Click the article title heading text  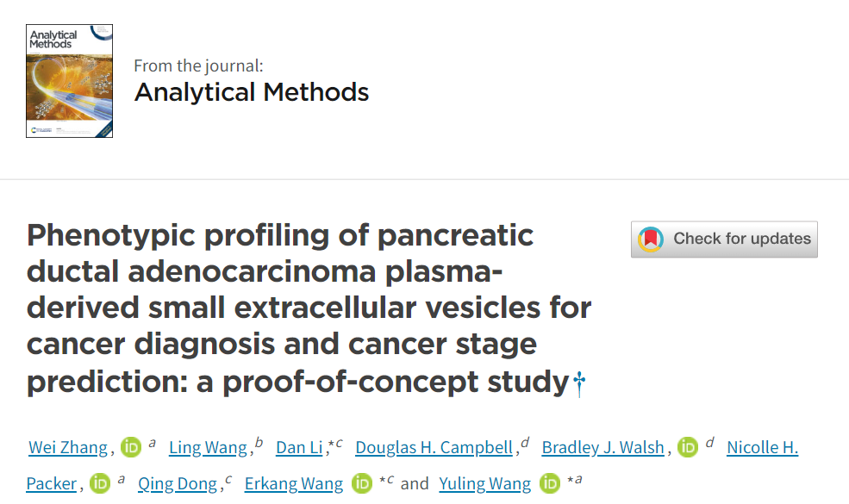[309, 308]
